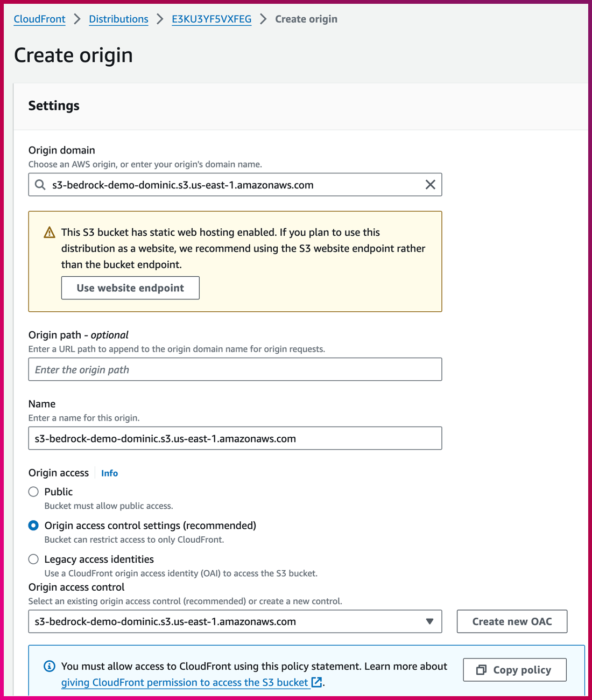This screenshot has height=700, width=592.
Task: Open the Info link beside Origin access
Action: click(109, 473)
